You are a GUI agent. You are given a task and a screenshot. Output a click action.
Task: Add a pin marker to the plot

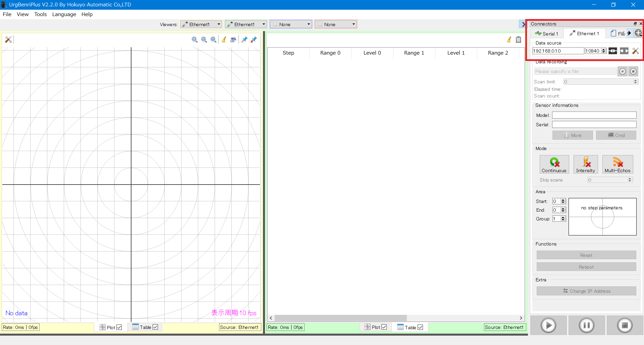point(244,40)
